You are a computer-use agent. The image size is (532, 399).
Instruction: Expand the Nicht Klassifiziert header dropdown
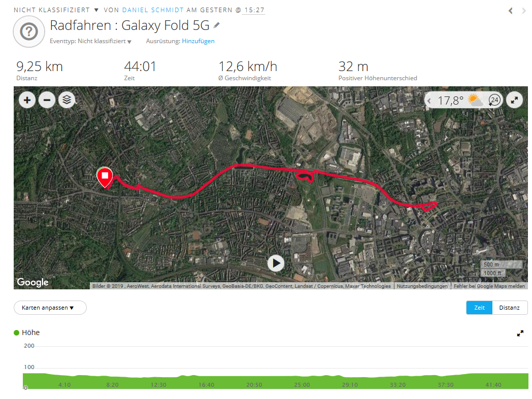coord(96,10)
